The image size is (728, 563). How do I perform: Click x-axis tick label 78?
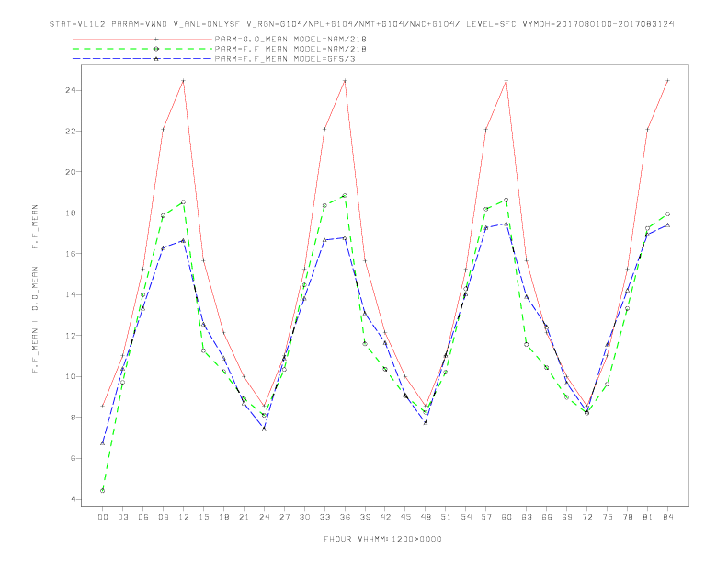click(628, 517)
